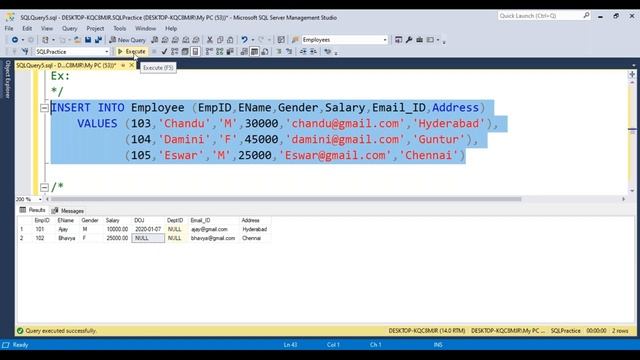
Task: Click the Increase Indent icon
Action: pyautogui.click(x=313, y=51)
